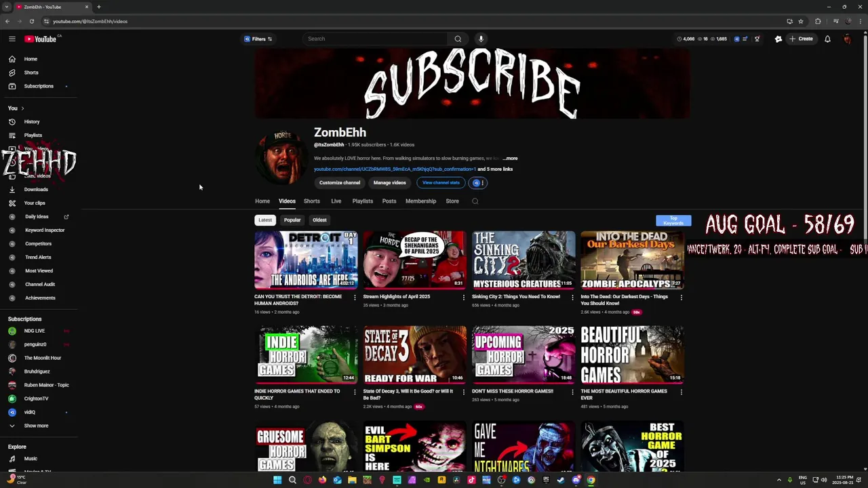Click Customize channel button
Viewport: 868px width, 488px height.
click(x=340, y=183)
